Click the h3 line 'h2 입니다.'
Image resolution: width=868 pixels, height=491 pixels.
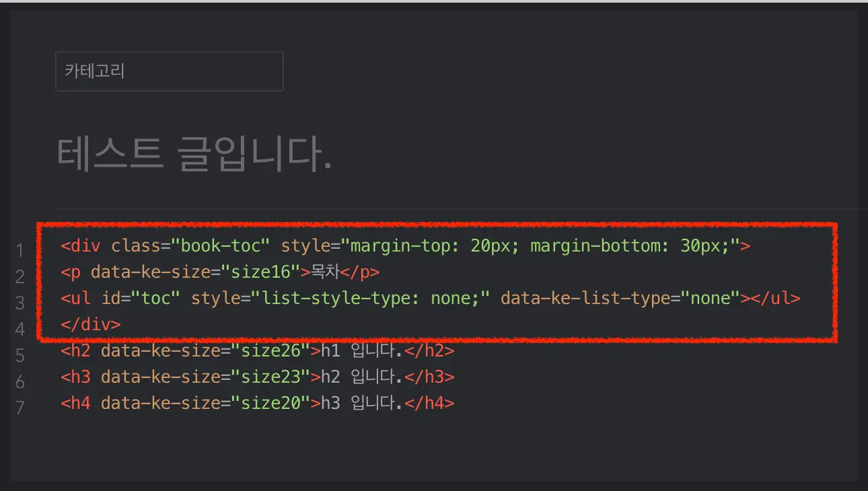coord(257,377)
